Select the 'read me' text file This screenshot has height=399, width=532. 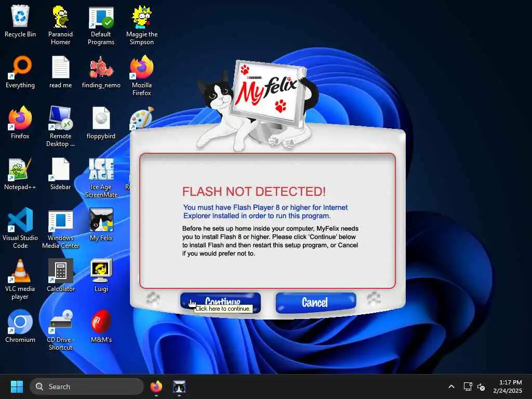[60, 72]
